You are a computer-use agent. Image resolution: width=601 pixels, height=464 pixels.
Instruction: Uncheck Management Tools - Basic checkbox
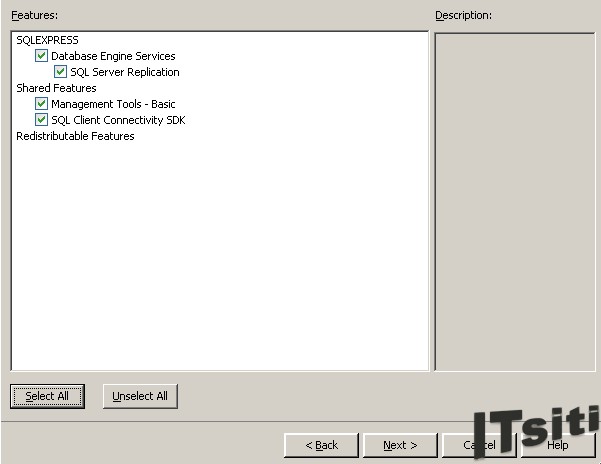(x=41, y=104)
